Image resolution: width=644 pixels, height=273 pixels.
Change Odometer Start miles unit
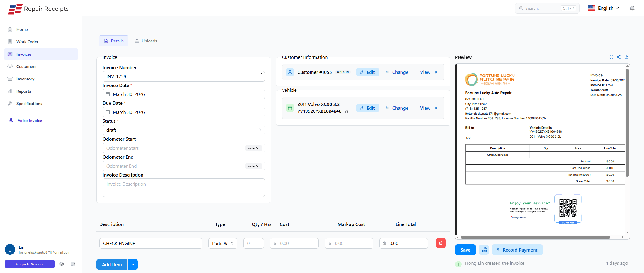pos(253,148)
